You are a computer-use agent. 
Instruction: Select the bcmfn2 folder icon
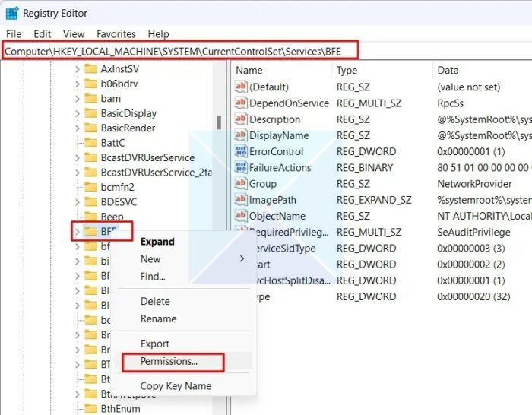[90, 187]
